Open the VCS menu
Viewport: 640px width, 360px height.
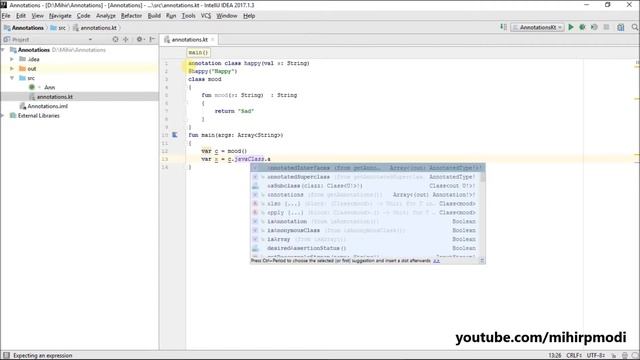pos(206,16)
